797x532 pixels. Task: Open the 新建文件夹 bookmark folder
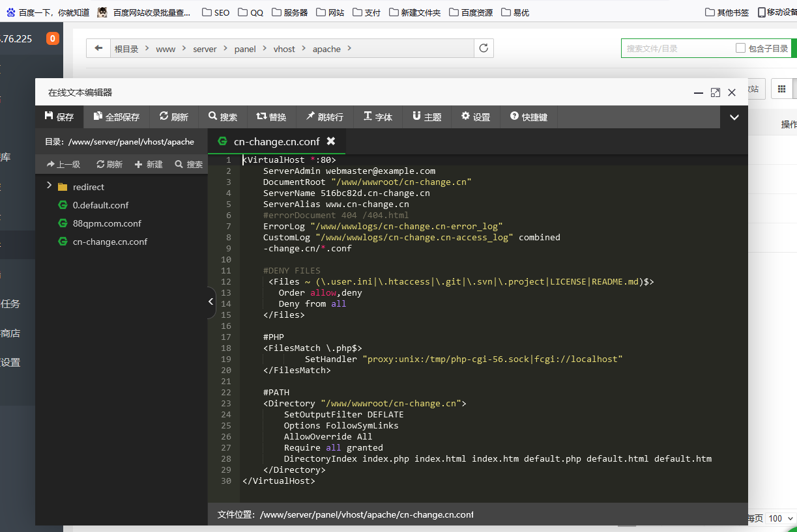pos(415,12)
